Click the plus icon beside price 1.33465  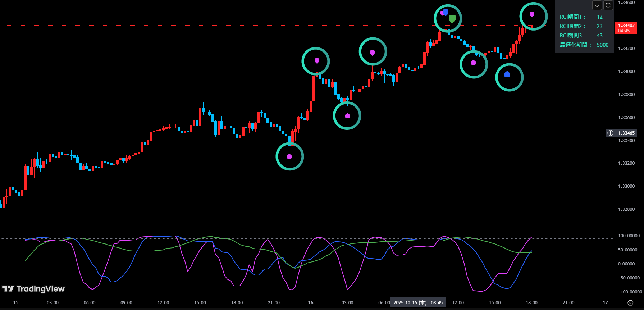610,133
